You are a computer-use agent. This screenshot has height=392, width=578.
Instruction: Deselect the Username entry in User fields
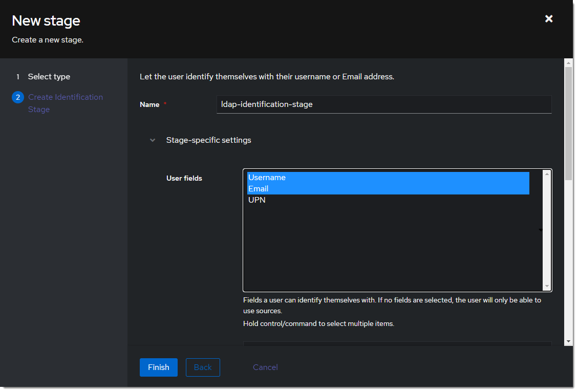pos(307,177)
